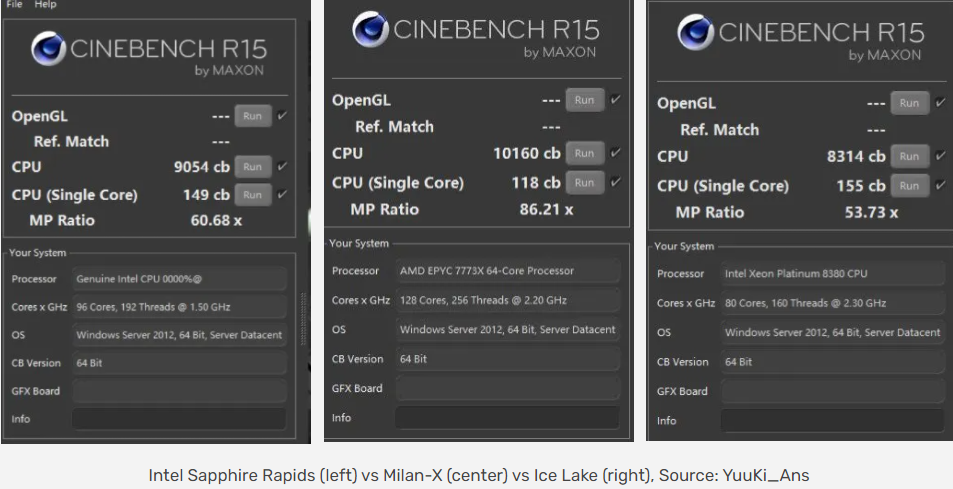Click the '10160 cb' CPU score
The image size is (953, 489).
(x=526, y=153)
